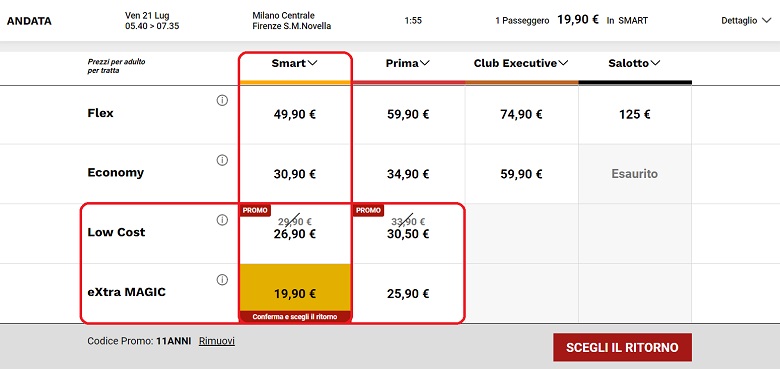Choose the Club Executive Economy 59,90 € fare
The image size is (780, 369).
tap(521, 174)
